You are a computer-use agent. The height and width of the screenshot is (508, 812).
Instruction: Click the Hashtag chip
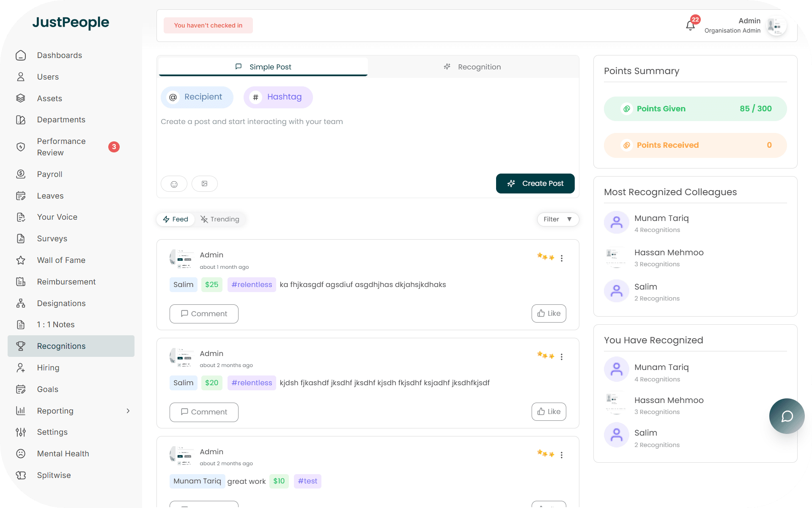coord(278,97)
